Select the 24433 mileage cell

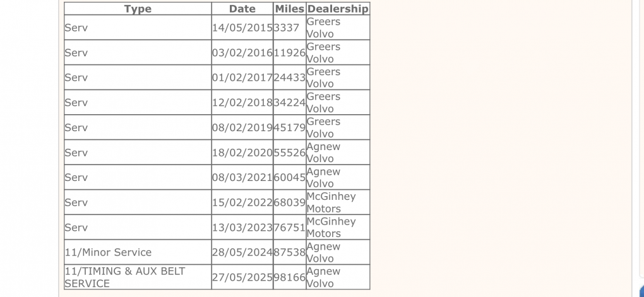click(290, 78)
